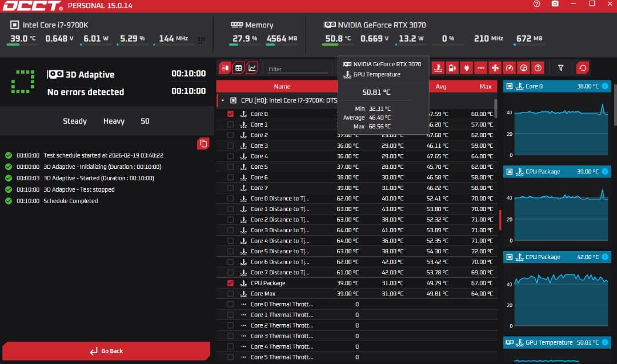Filter sensors by frequency gauge icon

509,68
